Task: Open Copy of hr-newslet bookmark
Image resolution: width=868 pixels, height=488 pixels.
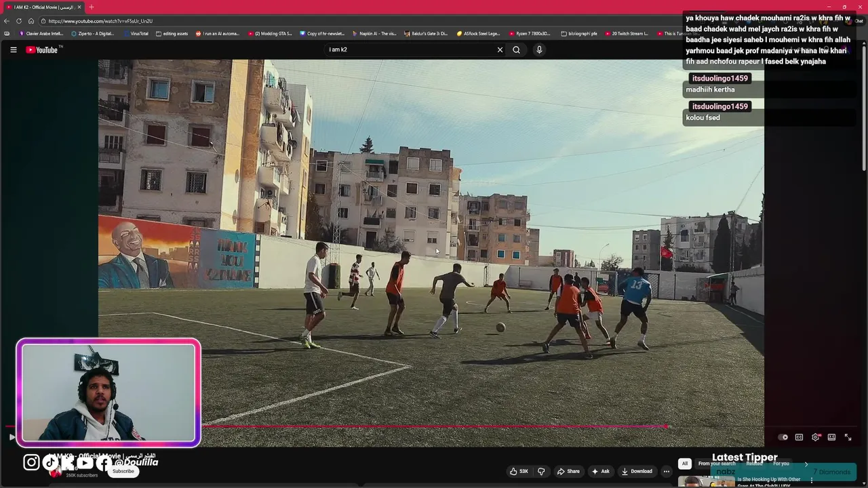Action: [322, 33]
